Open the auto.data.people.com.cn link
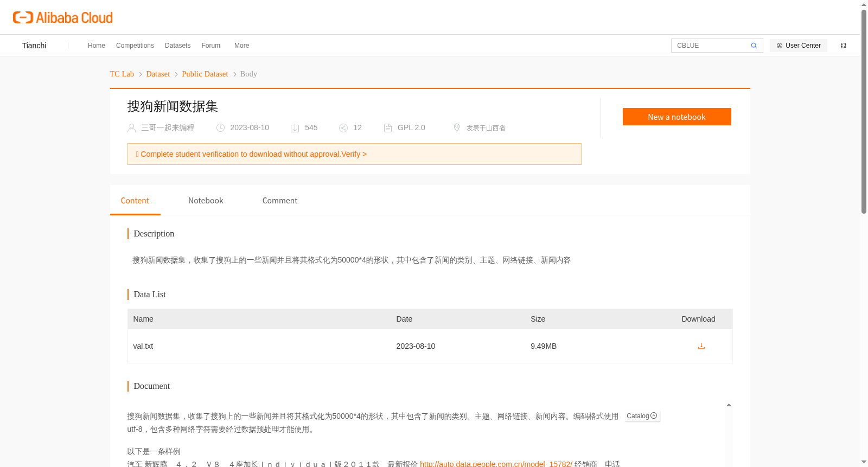 (x=496, y=464)
